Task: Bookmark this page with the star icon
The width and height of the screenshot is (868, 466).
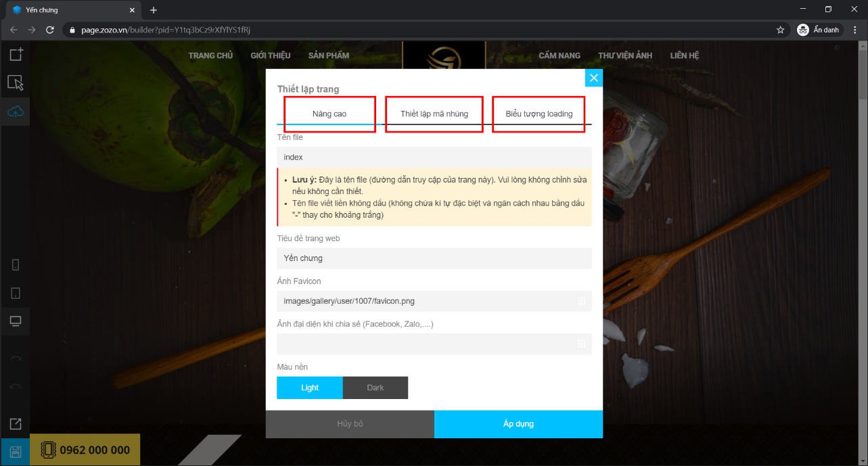Action: (780, 30)
